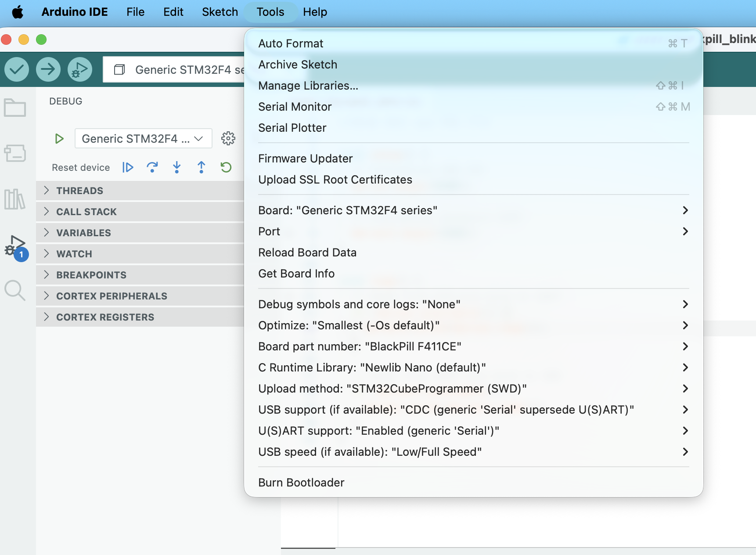Open the Arduino IDE application menu
Viewport: 756px width, 555px height.
pyautogui.click(x=75, y=12)
